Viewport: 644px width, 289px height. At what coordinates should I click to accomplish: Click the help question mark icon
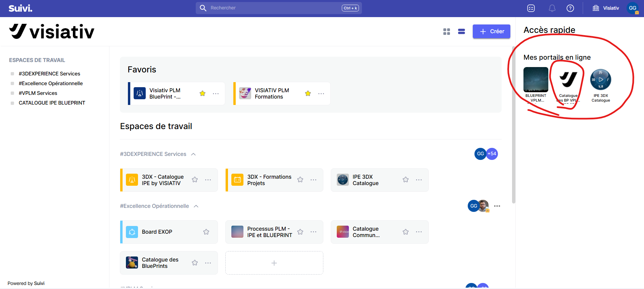(x=570, y=8)
